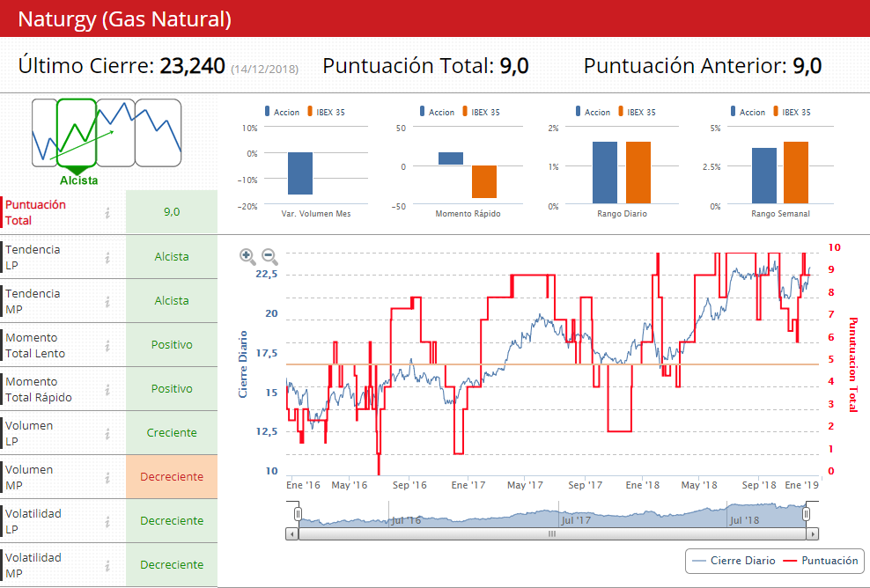
Task: Click the zoom in magnifier icon
Action: [x=247, y=256]
